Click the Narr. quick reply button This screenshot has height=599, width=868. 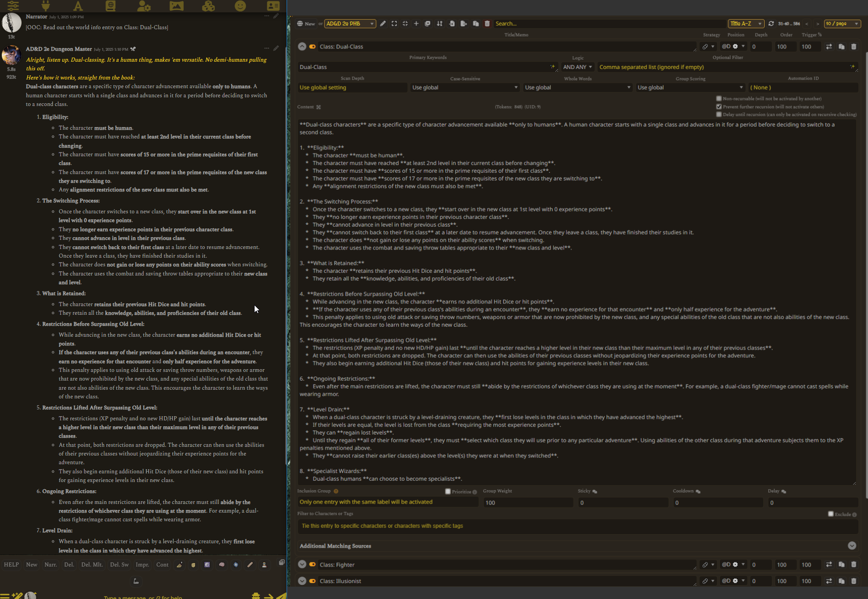pyautogui.click(x=51, y=565)
